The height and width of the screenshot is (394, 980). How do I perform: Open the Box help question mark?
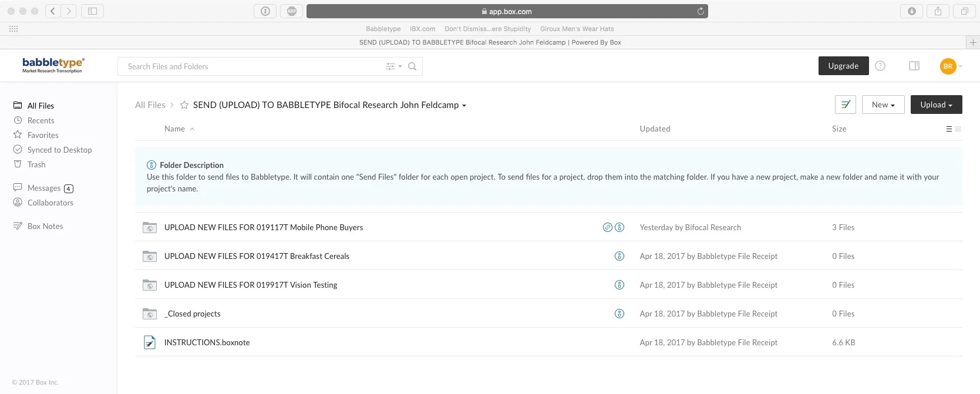tap(880, 66)
